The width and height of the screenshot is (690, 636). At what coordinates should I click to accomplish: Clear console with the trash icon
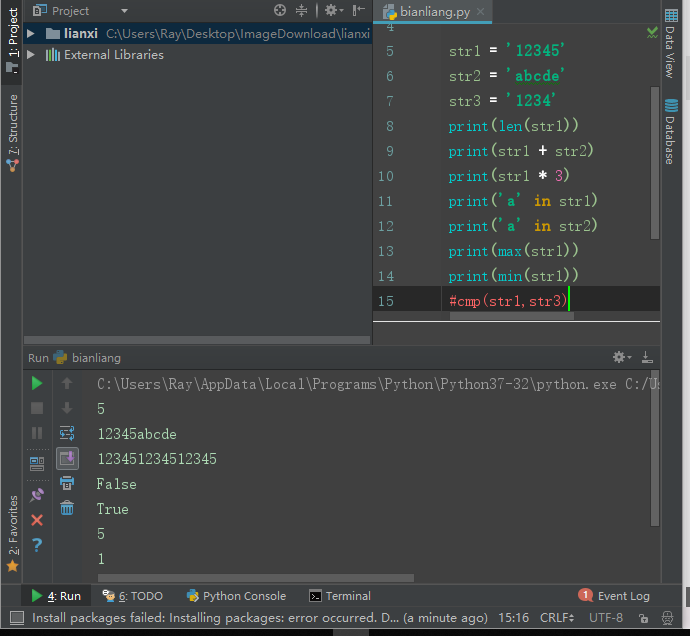(x=67, y=508)
